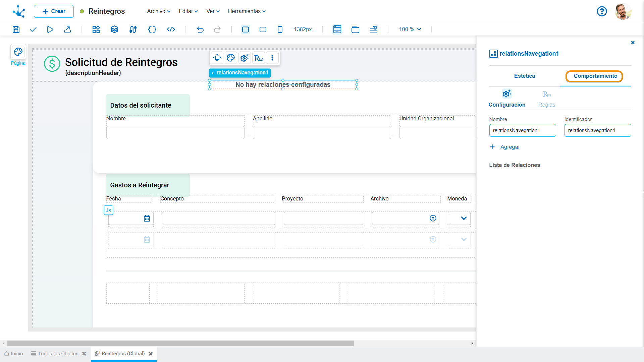Click the Identificador input field
Screen dimensions: 644x362
pos(598,130)
